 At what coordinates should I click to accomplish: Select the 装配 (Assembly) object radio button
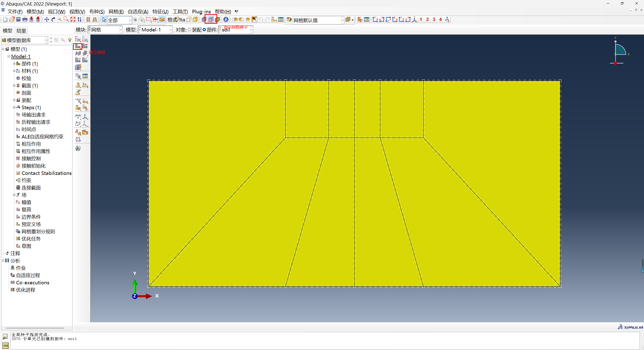point(189,30)
